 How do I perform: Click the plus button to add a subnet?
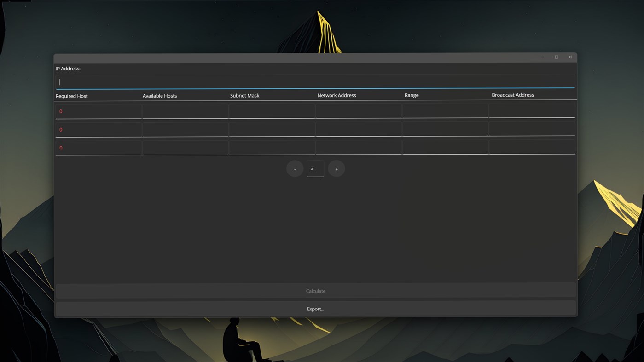click(x=337, y=169)
